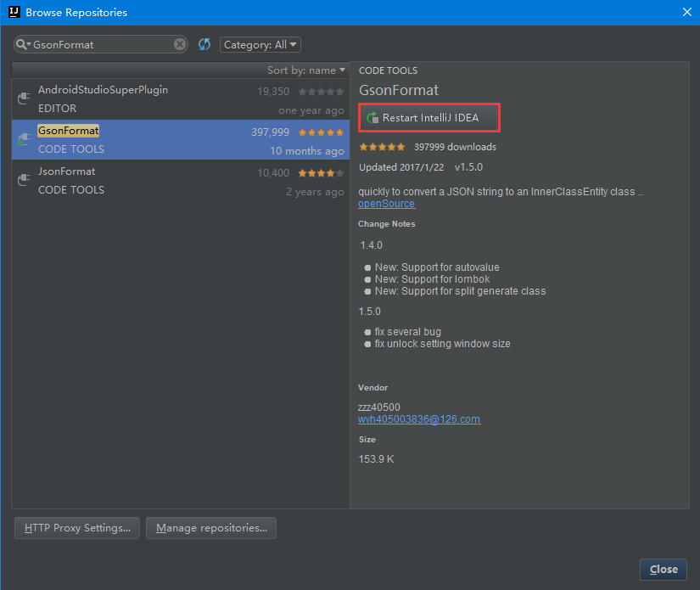Clear the GsonFormat search text
This screenshot has width=700, height=590.
pos(178,44)
